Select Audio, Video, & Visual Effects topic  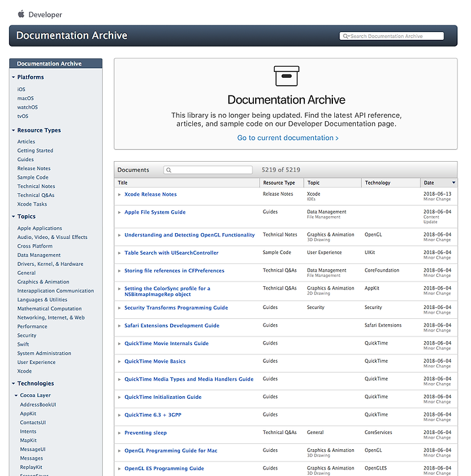point(52,237)
